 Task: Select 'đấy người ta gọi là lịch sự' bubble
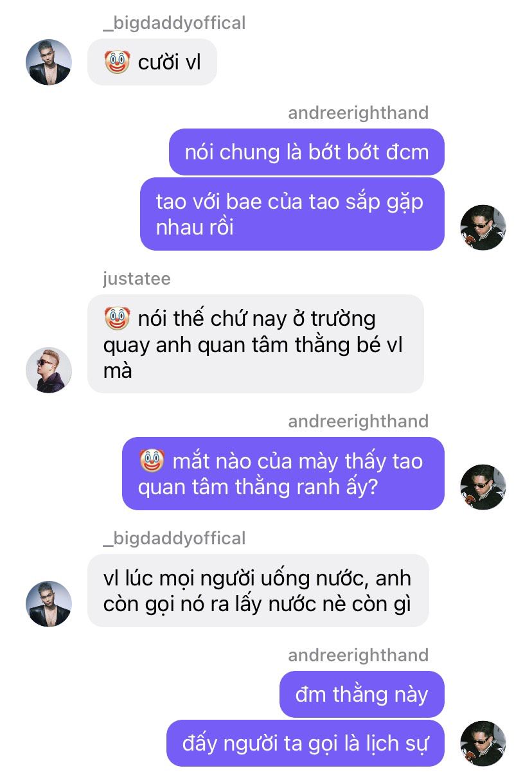[305, 744]
